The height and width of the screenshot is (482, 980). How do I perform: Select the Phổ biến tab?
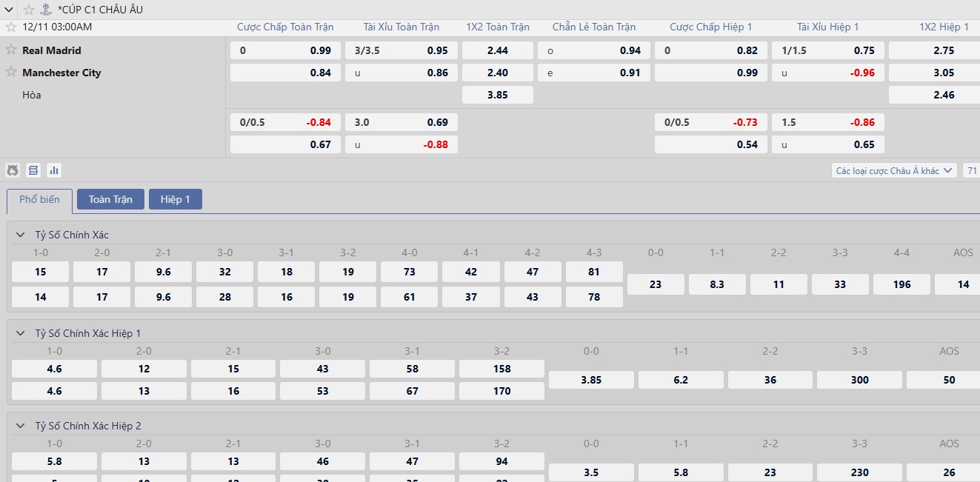pos(39,200)
